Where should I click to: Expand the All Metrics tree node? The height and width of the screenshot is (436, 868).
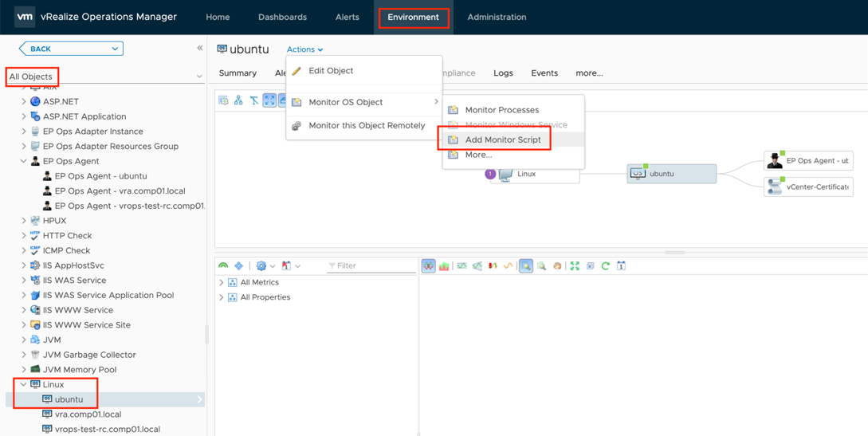(x=222, y=282)
